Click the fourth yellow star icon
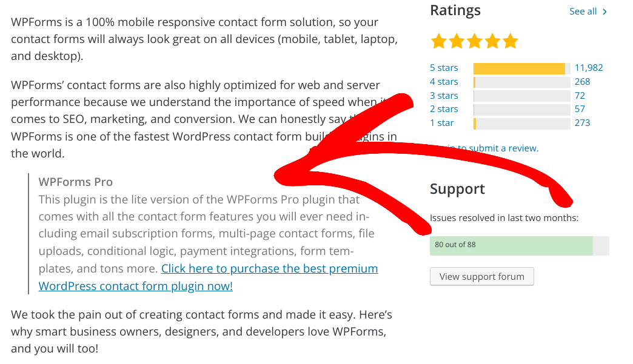Screen dimensions: 633x364 (492, 41)
